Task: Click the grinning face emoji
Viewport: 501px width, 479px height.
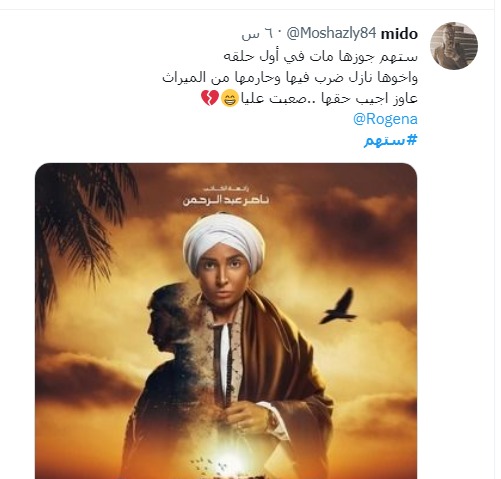Action: coord(230,99)
